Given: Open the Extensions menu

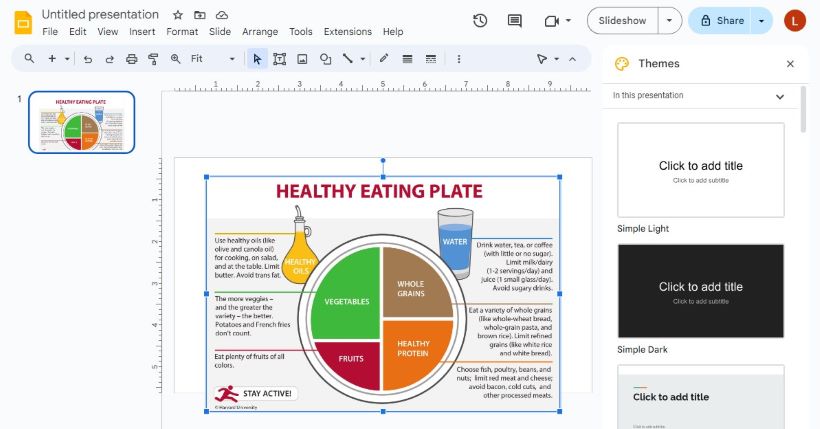Looking at the screenshot, I should tap(347, 31).
